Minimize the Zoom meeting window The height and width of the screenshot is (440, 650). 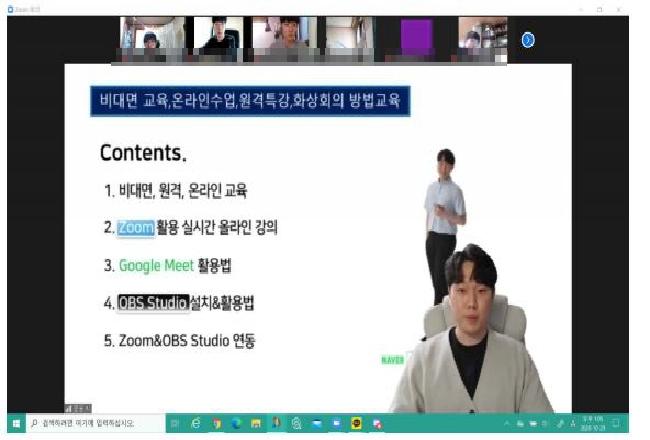(581, 9)
